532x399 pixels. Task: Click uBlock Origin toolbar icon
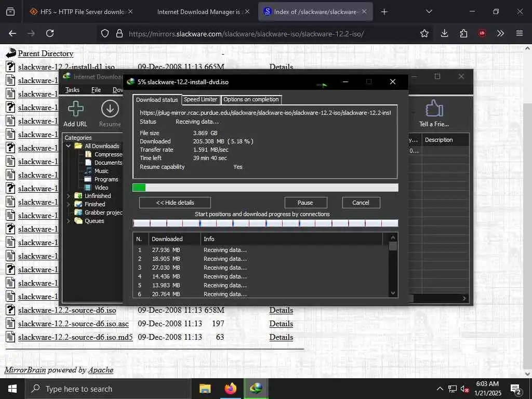coord(482,33)
